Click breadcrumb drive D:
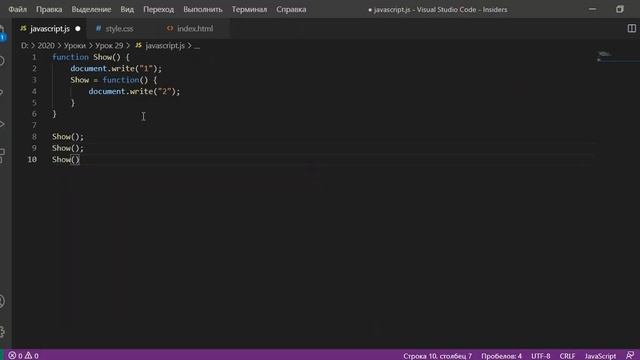This screenshot has width=640, height=360. (x=24, y=46)
